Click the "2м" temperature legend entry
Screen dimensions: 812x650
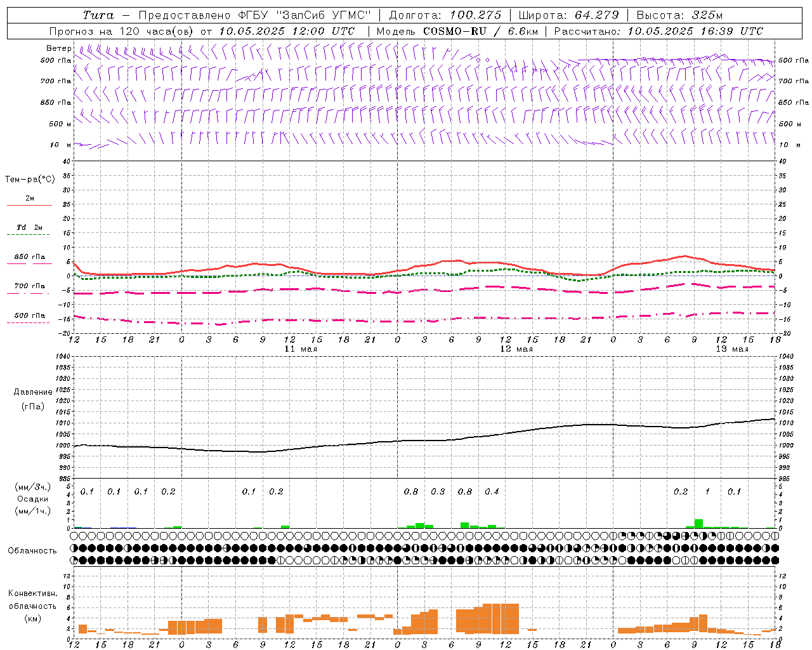point(30,199)
